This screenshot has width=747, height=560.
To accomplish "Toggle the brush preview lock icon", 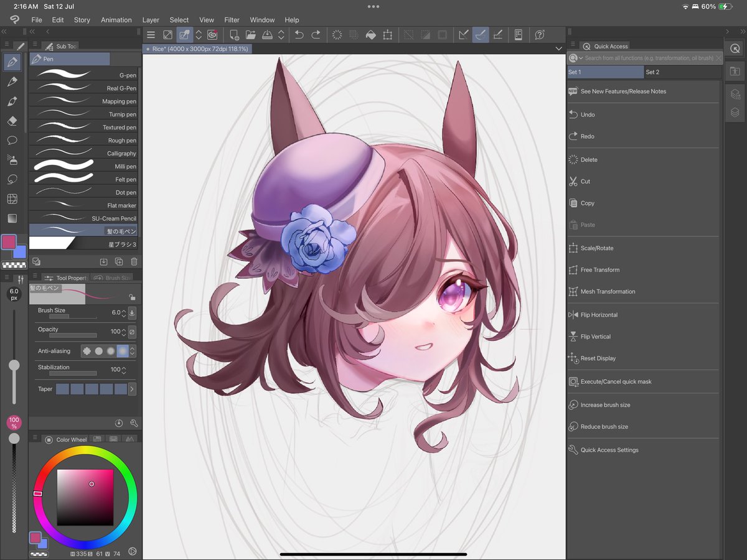I will tap(132, 297).
